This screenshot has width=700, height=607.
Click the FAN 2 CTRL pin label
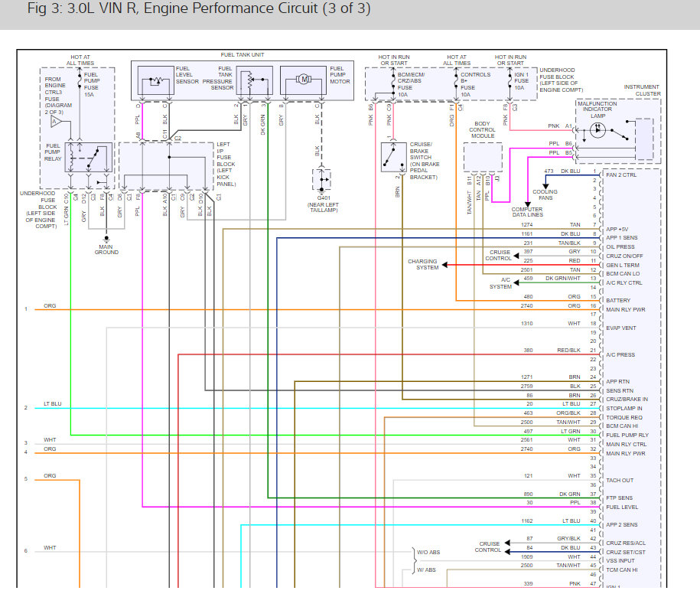click(621, 175)
